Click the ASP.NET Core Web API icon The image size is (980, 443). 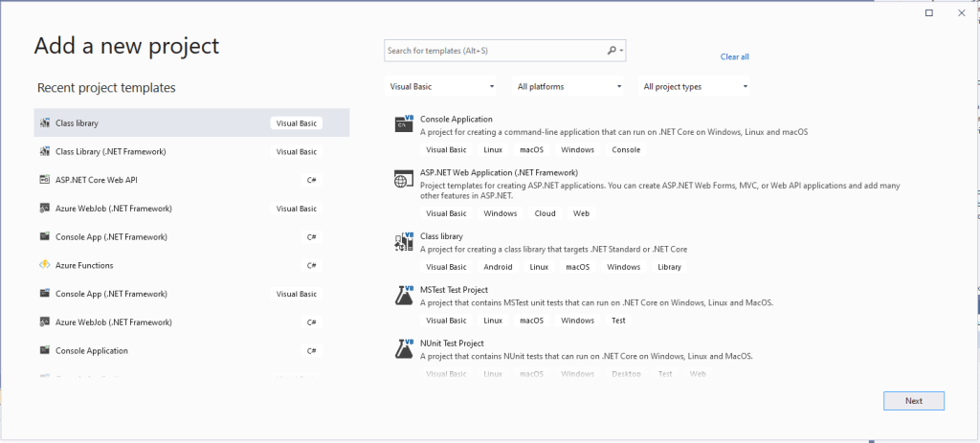point(45,180)
